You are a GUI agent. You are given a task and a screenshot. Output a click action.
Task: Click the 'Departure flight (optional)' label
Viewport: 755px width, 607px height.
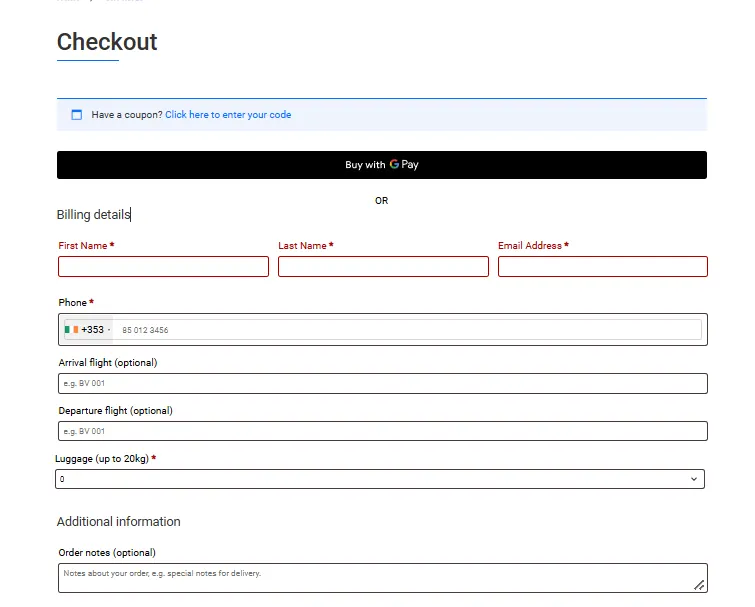click(x=116, y=411)
